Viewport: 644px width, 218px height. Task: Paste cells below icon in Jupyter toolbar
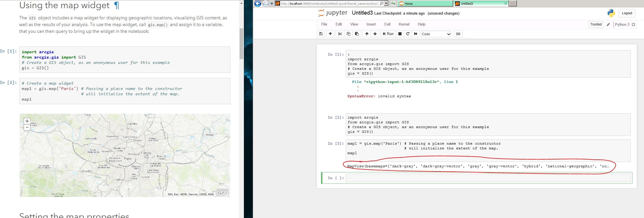[357, 34]
